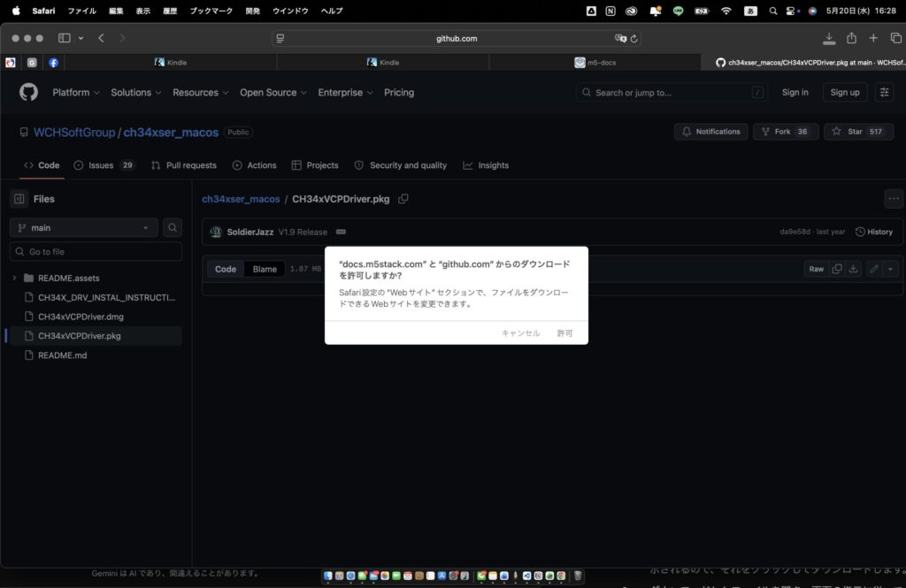Copy raw file contents icon

[x=837, y=269]
